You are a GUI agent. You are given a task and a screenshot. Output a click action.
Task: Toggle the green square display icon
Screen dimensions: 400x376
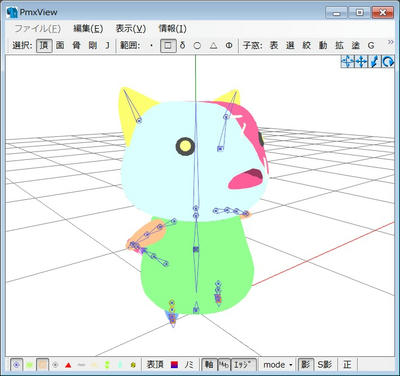(29, 365)
